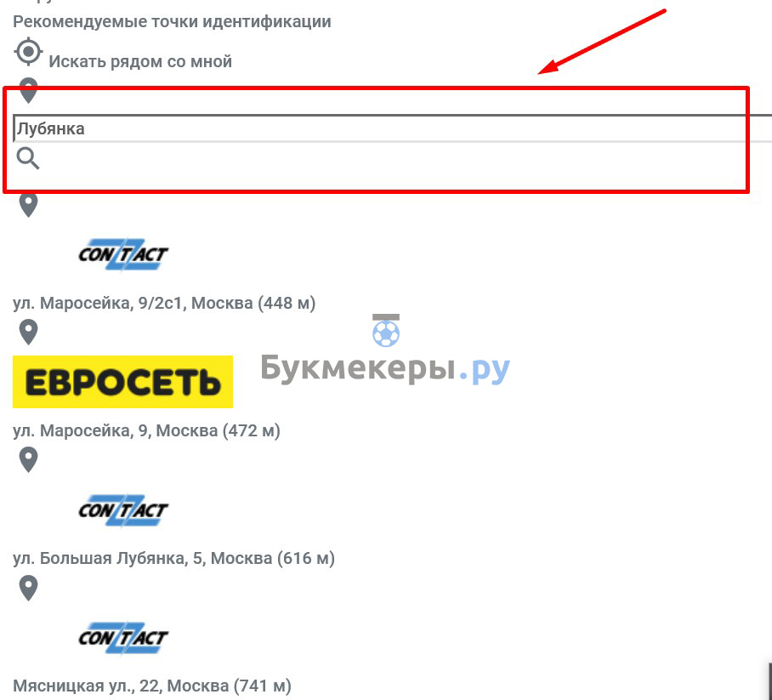Click the Contact logo for Маросейка 9/2с1
This screenshot has width=772, height=700.
point(123,254)
